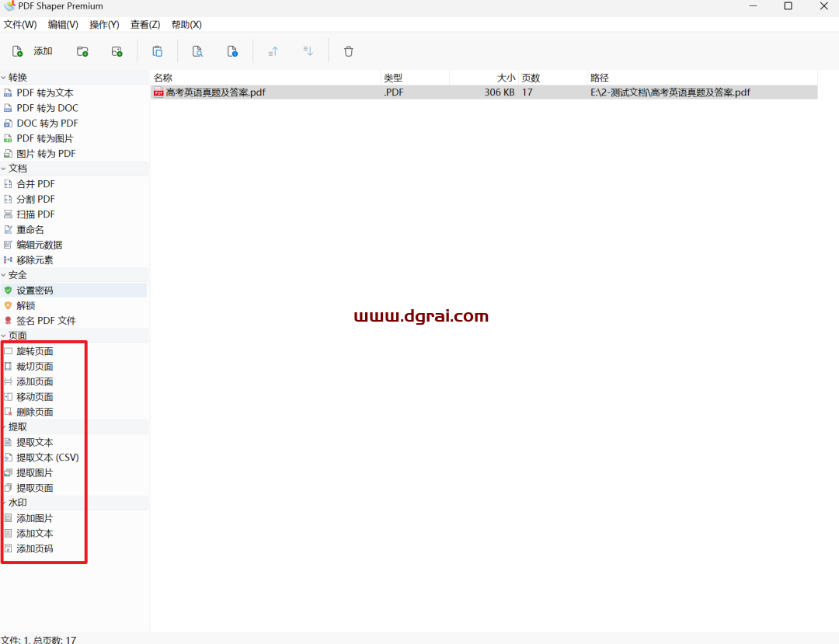This screenshot has height=644, width=839.
Task: Maximize the PDF Shaper window
Action: (x=789, y=6)
